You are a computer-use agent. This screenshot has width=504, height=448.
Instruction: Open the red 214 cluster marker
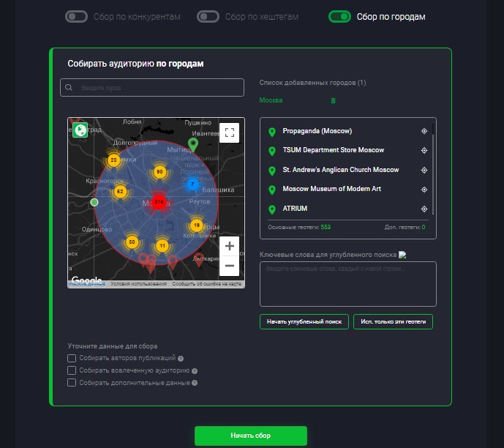pyautogui.click(x=159, y=201)
